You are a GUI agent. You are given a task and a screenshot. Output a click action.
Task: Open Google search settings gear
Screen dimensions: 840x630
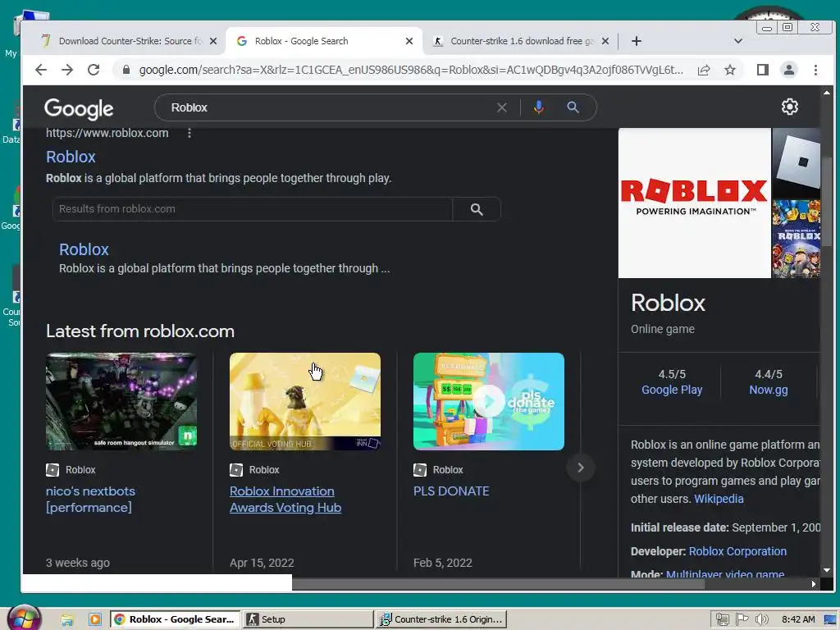(x=790, y=107)
